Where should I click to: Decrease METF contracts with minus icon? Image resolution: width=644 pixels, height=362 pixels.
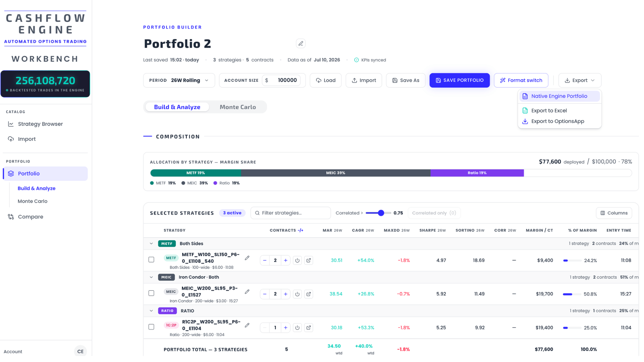point(265,260)
